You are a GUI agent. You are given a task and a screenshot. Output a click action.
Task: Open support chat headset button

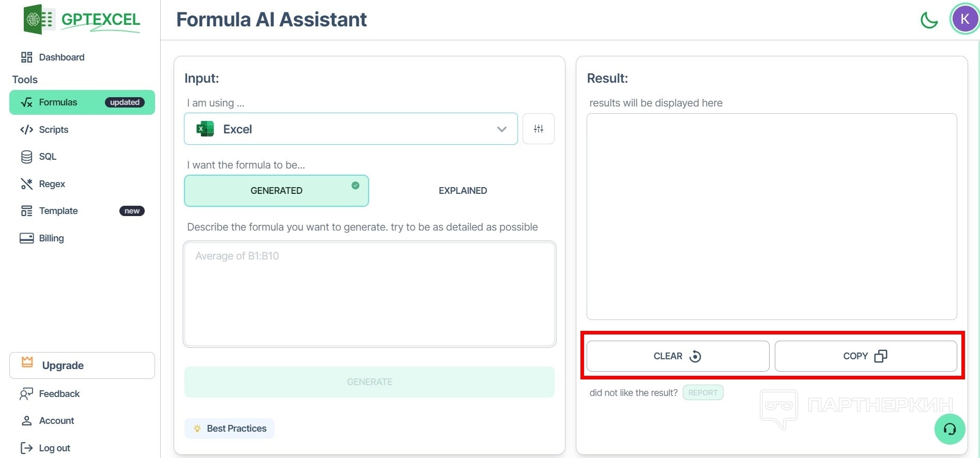(950, 429)
